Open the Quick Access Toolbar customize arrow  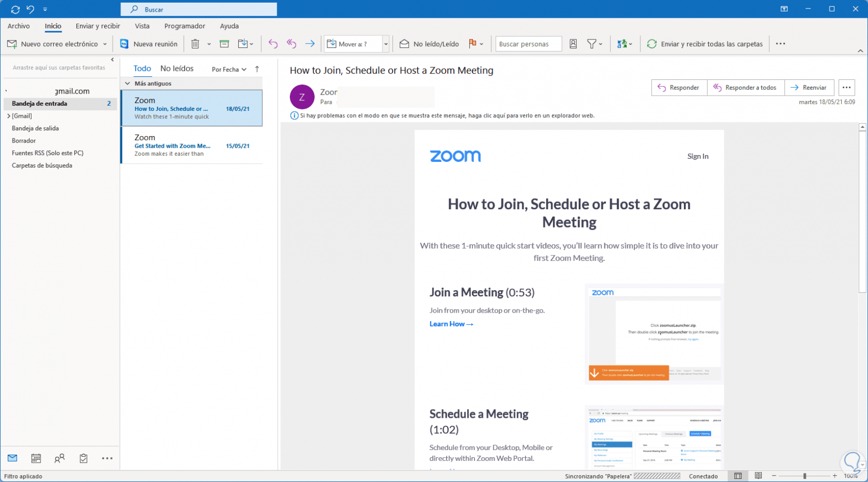[x=45, y=9]
